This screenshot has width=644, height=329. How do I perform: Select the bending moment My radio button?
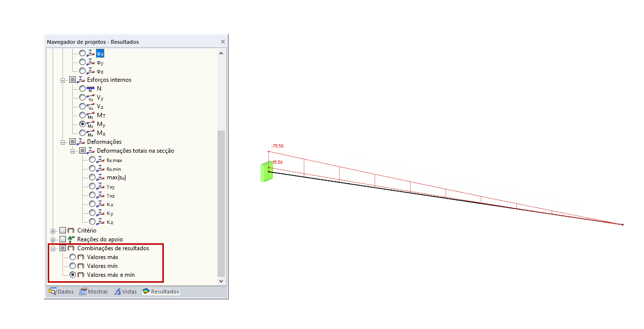[x=82, y=124]
